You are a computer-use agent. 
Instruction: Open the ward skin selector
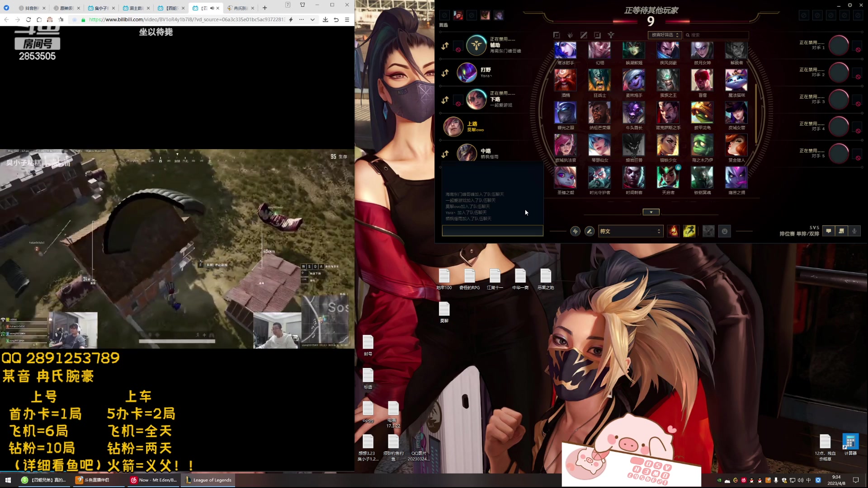pyautogui.click(x=708, y=231)
